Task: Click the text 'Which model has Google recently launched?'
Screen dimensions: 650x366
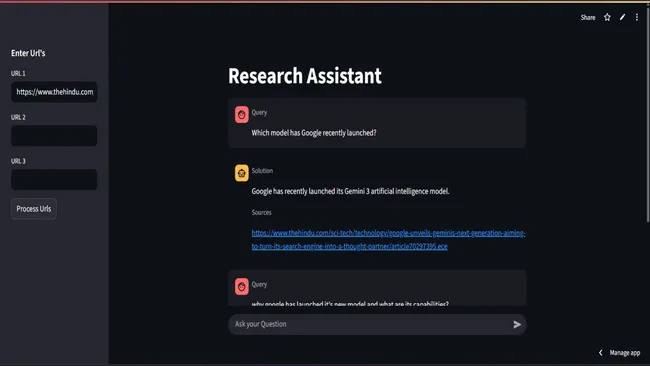Action: (x=314, y=133)
